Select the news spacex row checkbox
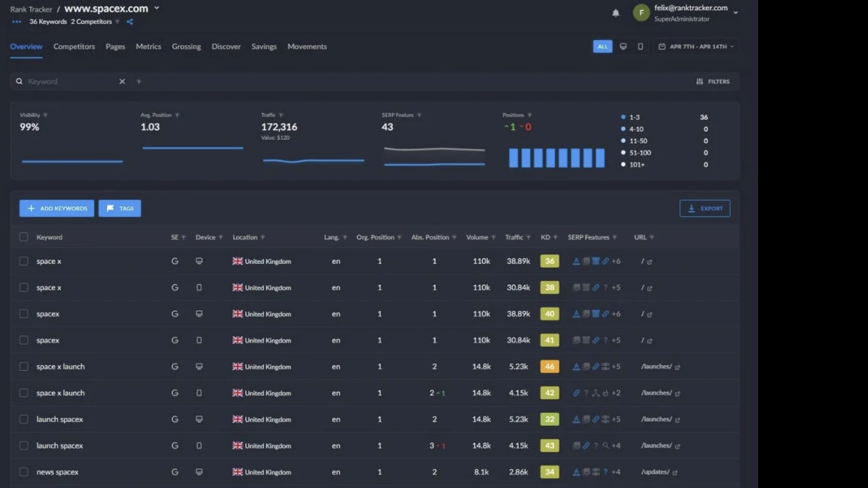 pos(24,472)
